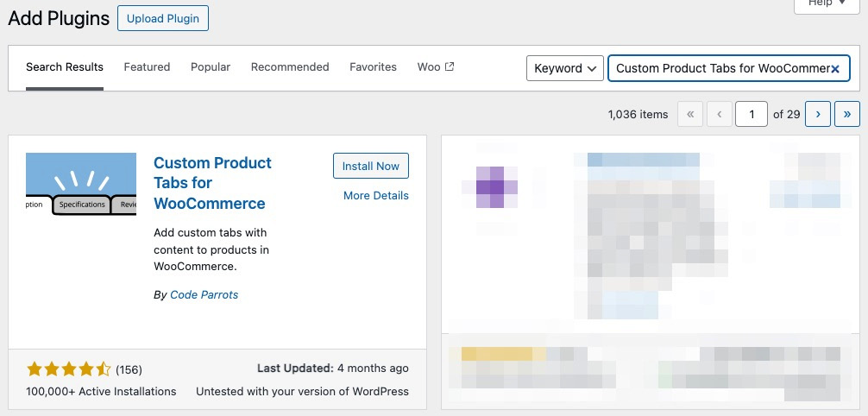Jump to the last results page arrow
This screenshot has height=416, width=868.
[847, 114]
